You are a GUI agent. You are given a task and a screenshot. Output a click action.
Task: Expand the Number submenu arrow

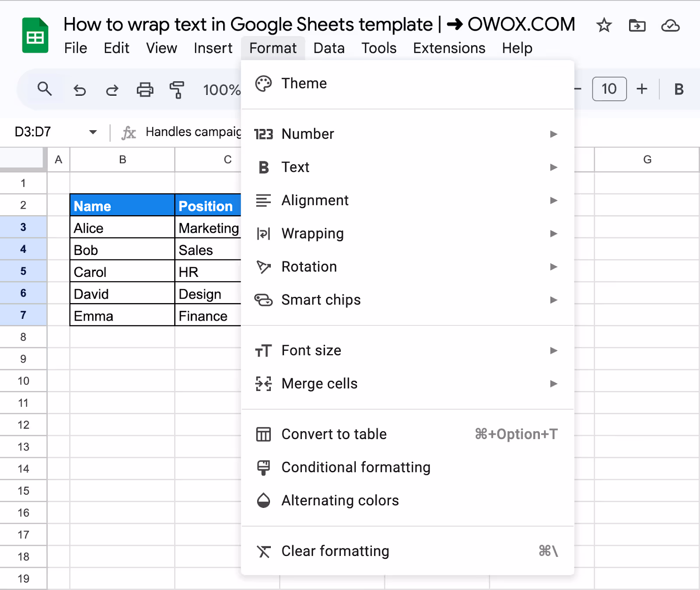(553, 134)
